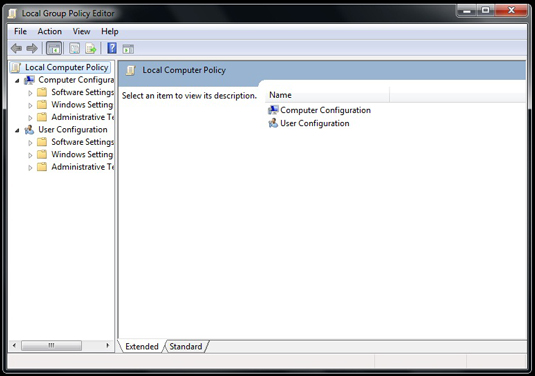Click Software Settings folder icon under User Configuration

tap(42, 142)
